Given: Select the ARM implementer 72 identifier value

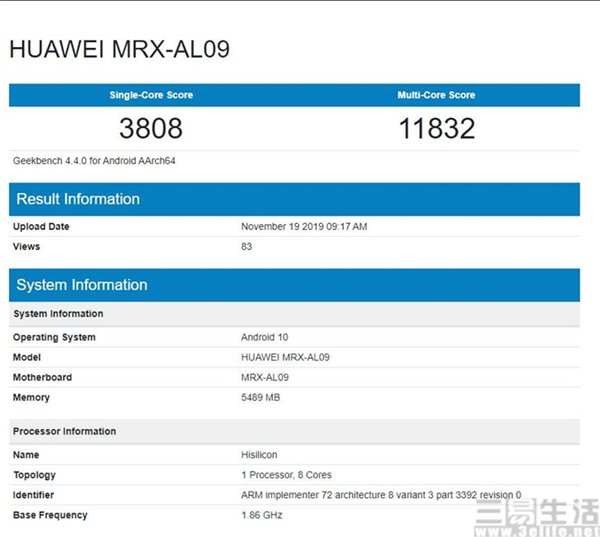Looking at the screenshot, I should click(x=381, y=495).
